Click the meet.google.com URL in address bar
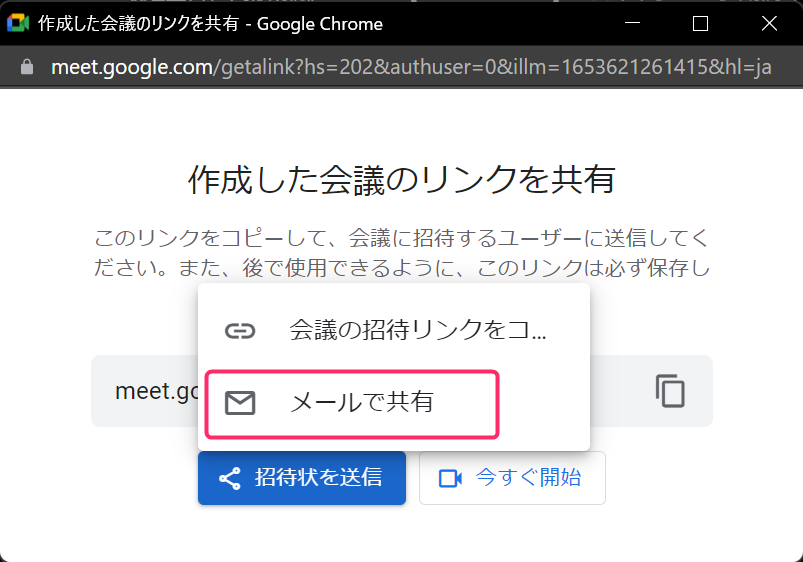The height and width of the screenshot is (562, 803). click(411, 67)
